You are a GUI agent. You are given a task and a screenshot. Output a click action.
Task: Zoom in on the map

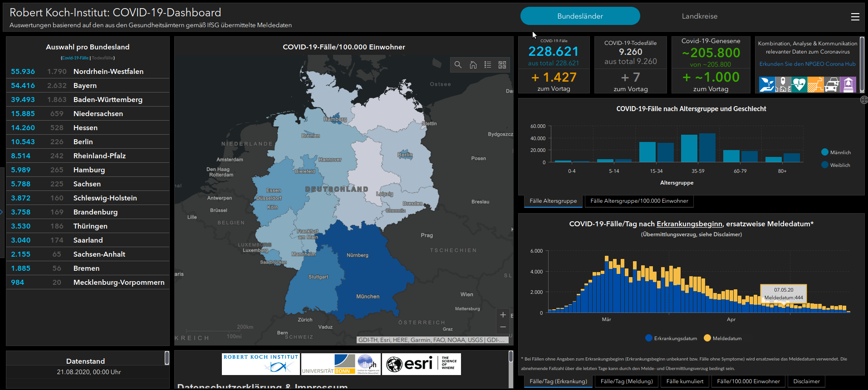[x=503, y=315]
